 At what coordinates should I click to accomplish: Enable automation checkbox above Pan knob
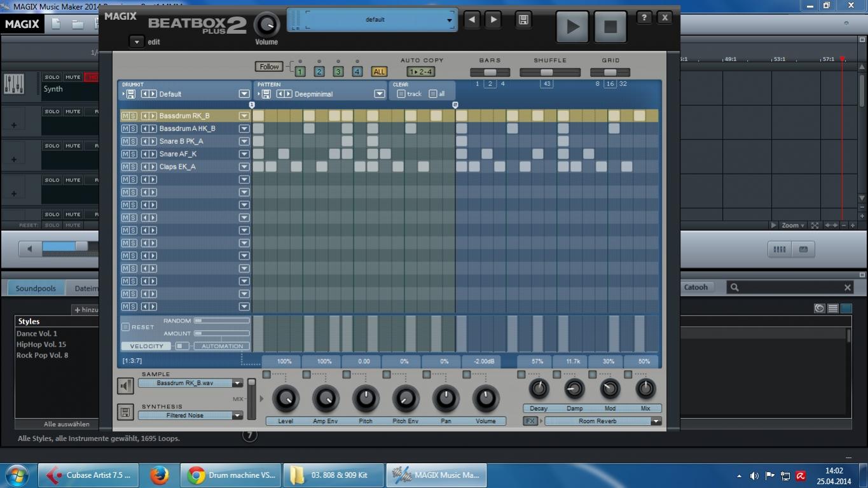click(427, 375)
